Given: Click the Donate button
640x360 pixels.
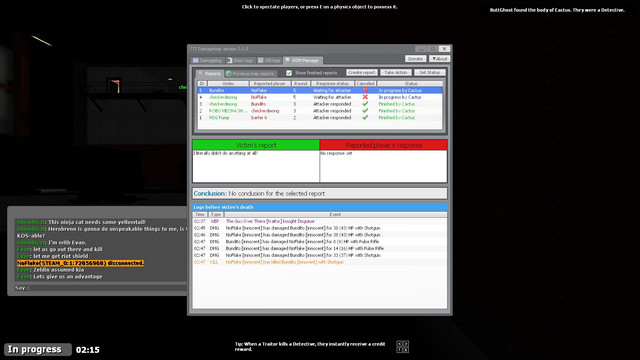Looking at the screenshot, I should (416, 59).
